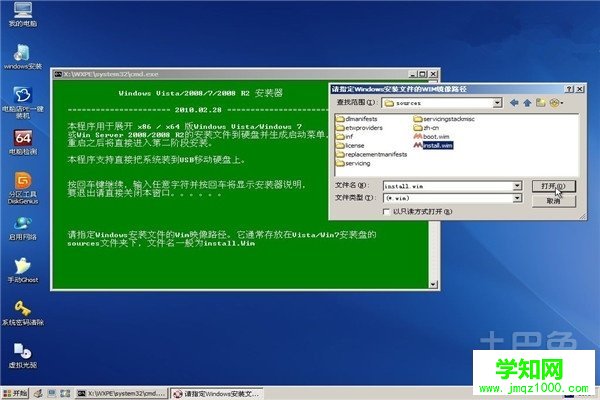Select the servicingstackmisc folder
Image resolution: width=600 pixels, height=400 pixels.
[x=444, y=119]
